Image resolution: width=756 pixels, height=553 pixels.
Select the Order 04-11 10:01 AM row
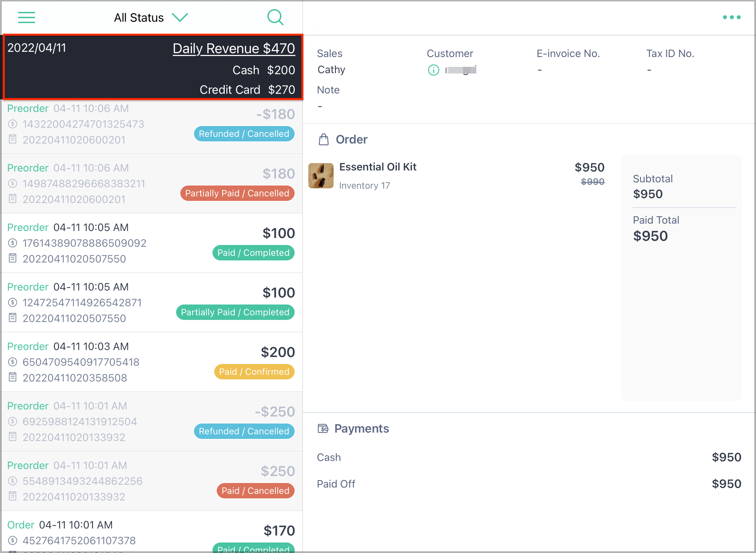152,532
